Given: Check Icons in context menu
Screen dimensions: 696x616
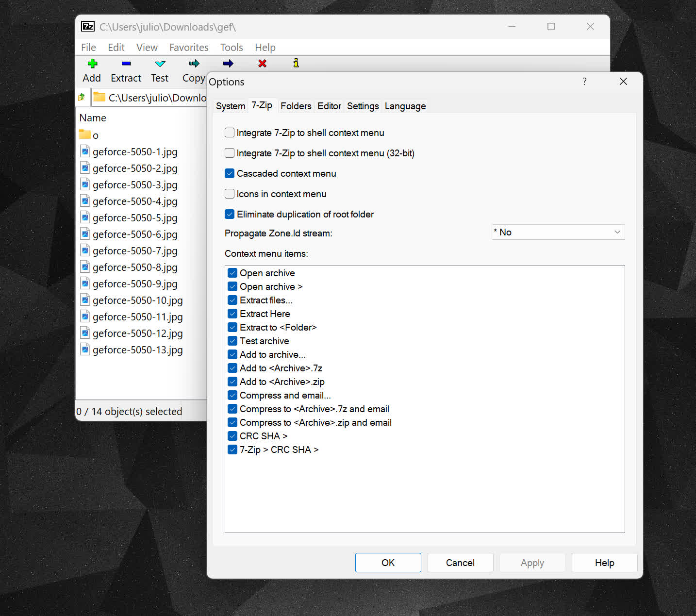Looking at the screenshot, I should pyautogui.click(x=230, y=194).
